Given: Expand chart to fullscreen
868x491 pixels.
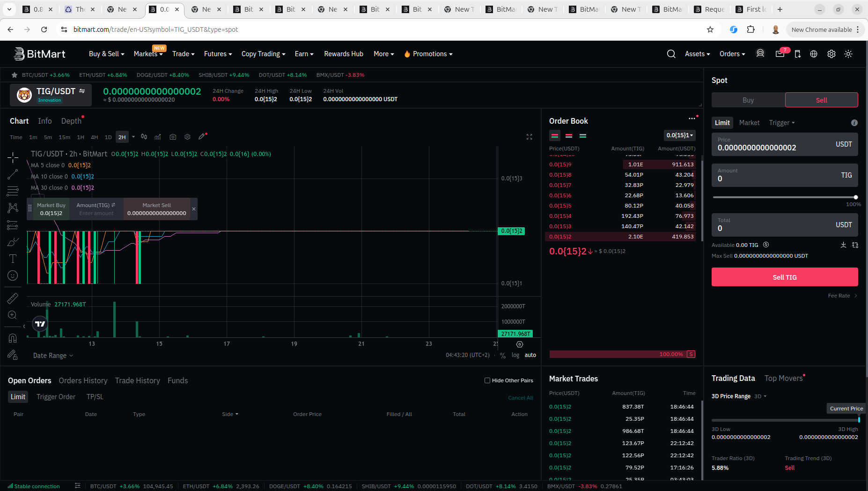Looking at the screenshot, I should 530,137.
